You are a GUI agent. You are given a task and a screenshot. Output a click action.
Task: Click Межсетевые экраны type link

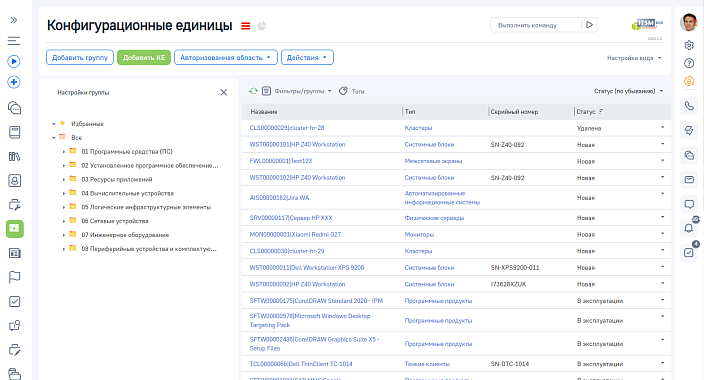click(x=433, y=161)
